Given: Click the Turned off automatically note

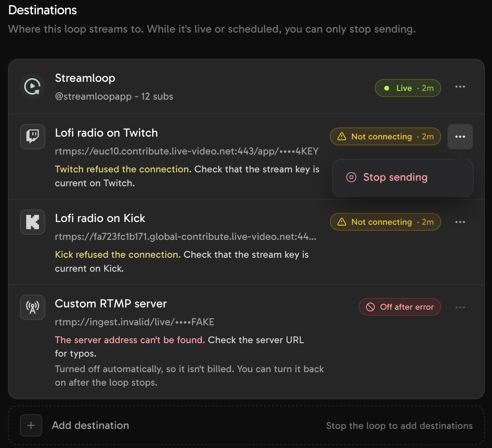Looking at the screenshot, I should tap(190, 376).
